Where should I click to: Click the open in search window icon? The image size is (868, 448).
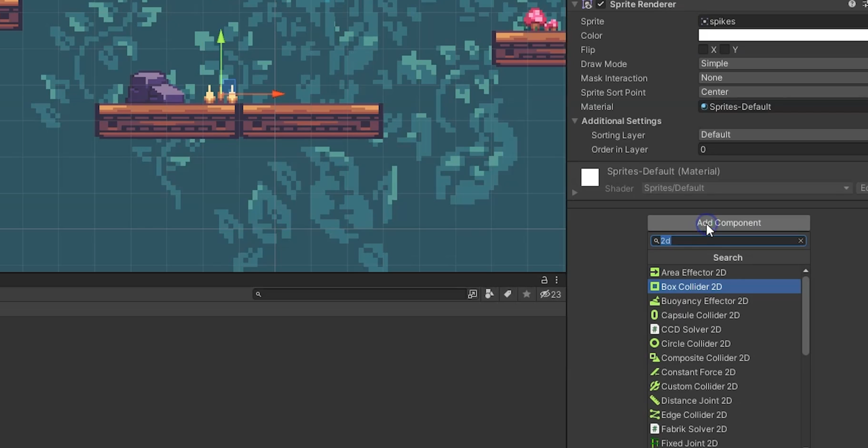click(472, 294)
